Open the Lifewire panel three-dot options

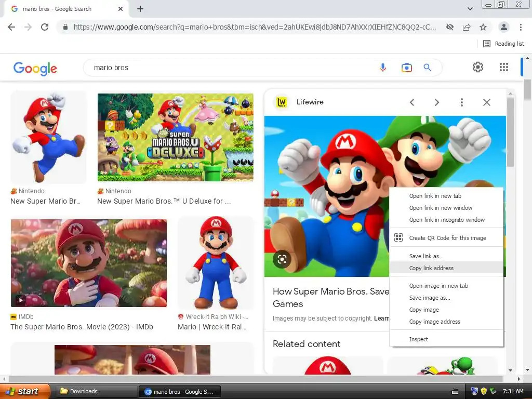pyautogui.click(x=462, y=102)
